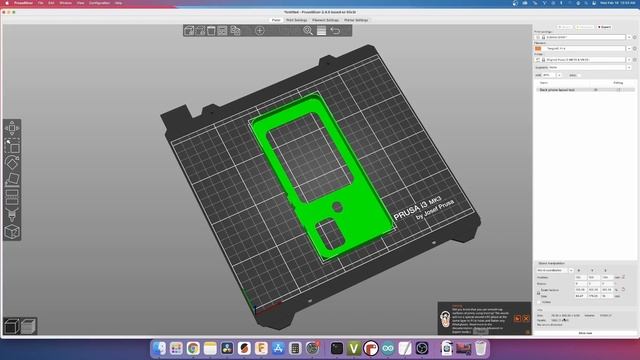Toggle visibility eye of Back phone bezel object
The width and height of the screenshot is (640, 360).
tap(596, 90)
